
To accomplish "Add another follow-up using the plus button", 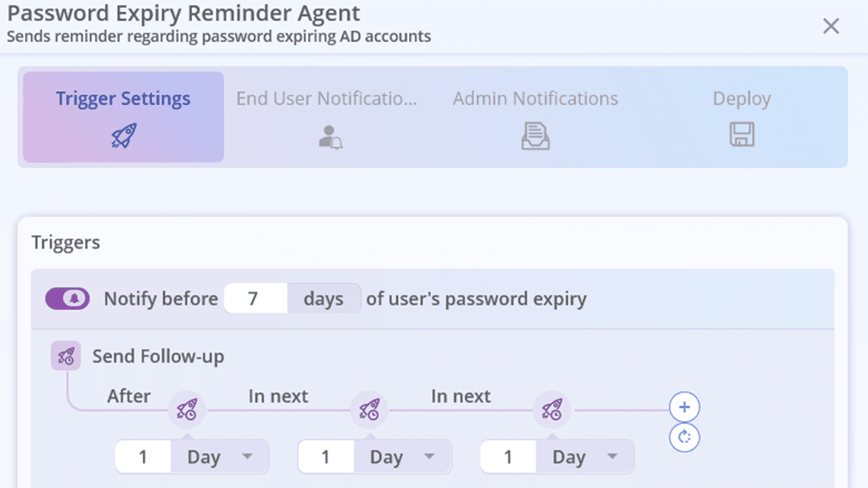I will coord(684,407).
